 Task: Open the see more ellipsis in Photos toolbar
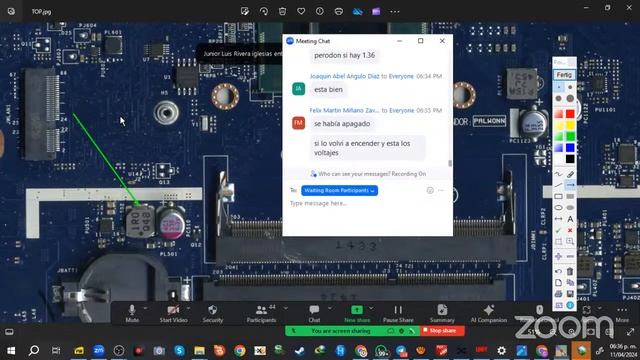click(395, 11)
